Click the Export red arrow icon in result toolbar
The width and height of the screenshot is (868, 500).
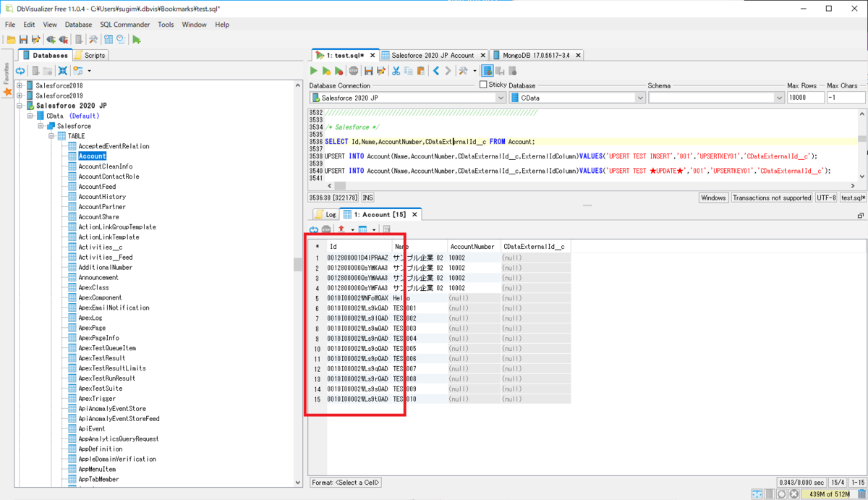[342, 229]
